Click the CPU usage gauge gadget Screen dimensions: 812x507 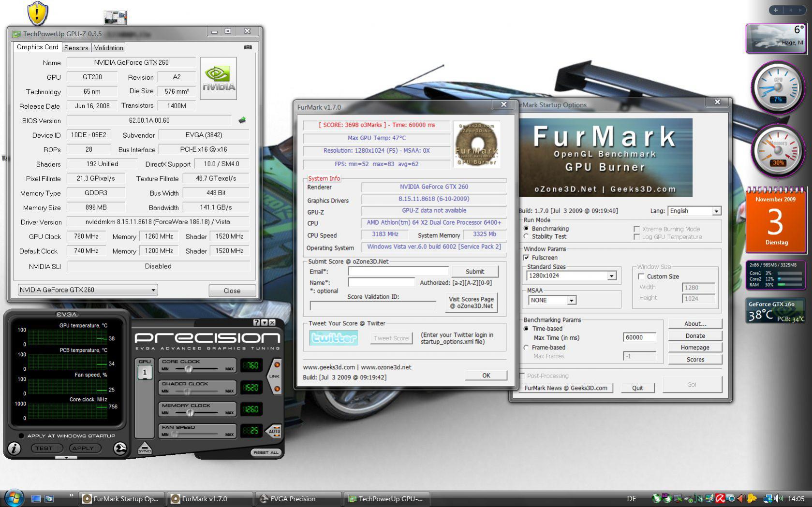[x=778, y=88]
